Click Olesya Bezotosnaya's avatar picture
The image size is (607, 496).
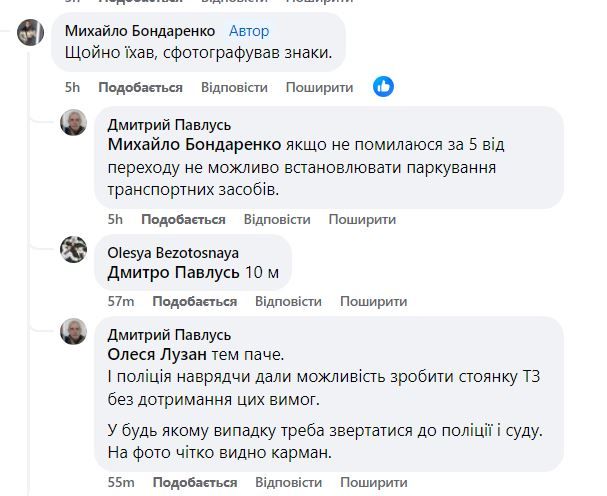click(74, 250)
